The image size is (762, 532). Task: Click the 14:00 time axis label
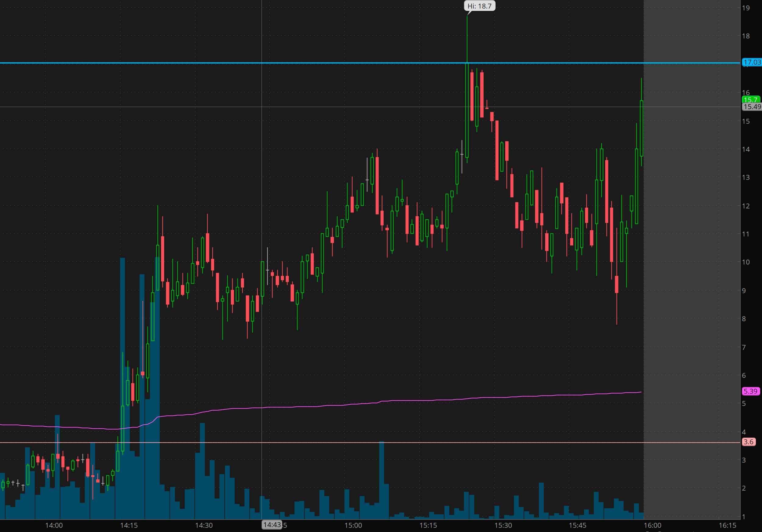54,525
